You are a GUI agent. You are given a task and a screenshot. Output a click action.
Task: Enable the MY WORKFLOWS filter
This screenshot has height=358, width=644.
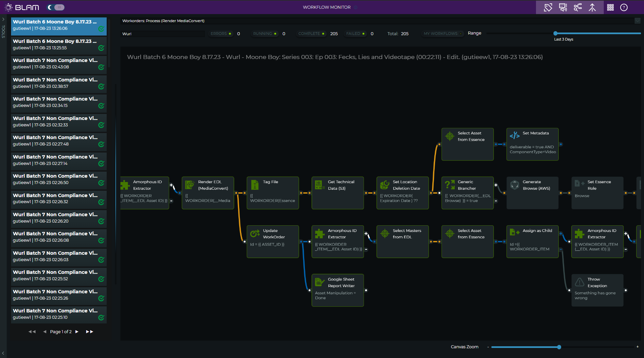443,34
